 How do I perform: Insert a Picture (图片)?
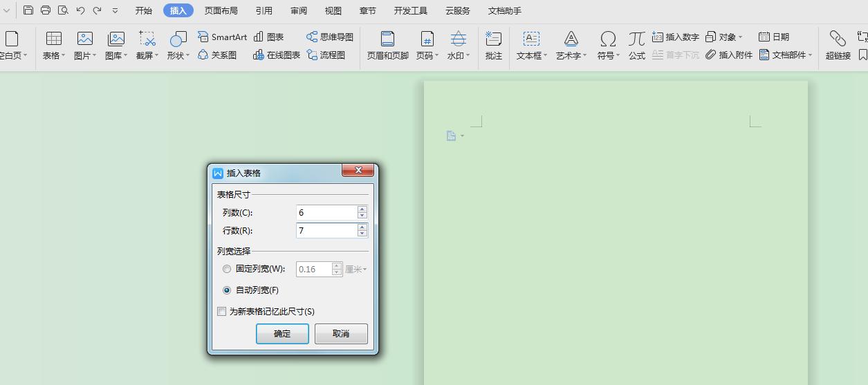[85, 46]
